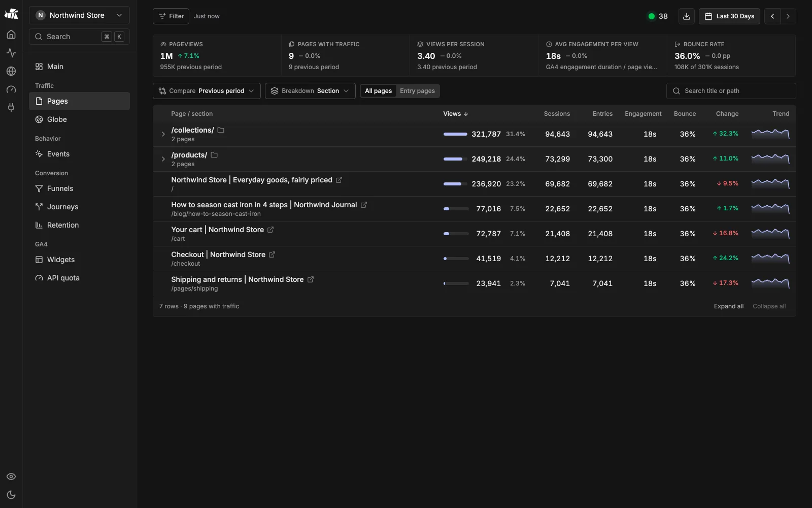
Task: Click the sidebar Search field
Action: click(x=79, y=37)
